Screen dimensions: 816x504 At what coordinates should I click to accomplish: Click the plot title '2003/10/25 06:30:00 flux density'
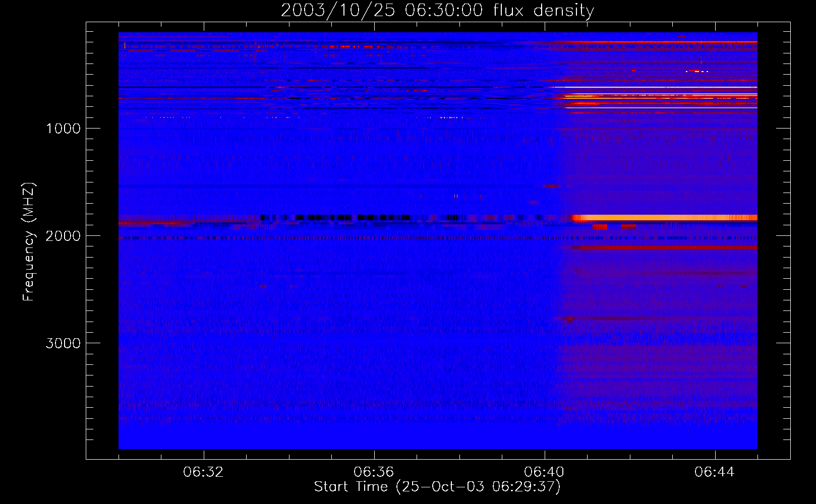[437, 11]
